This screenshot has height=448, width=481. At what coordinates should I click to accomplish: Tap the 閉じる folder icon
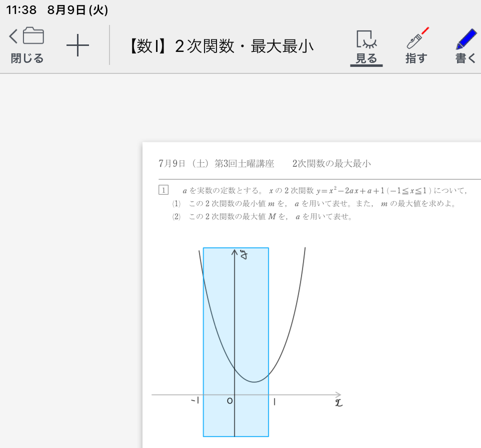pyautogui.click(x=27, y=45)
